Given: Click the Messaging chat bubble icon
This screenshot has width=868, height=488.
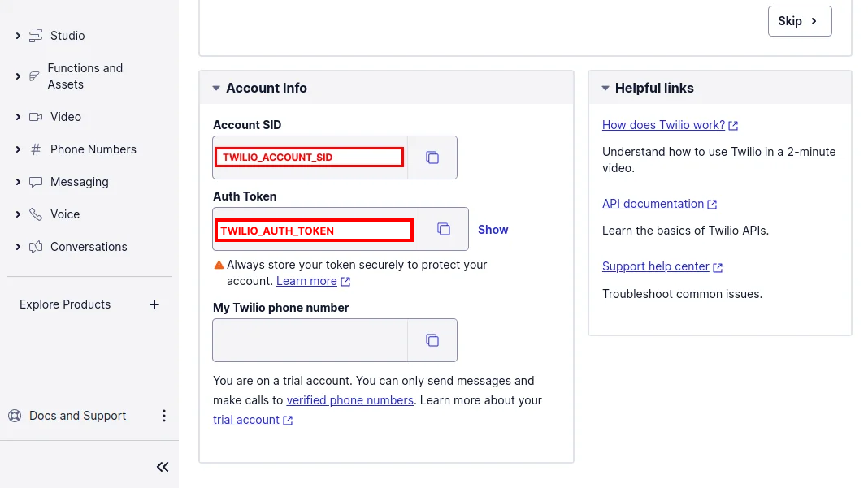Looking at the screenshot, I should [x=36, y=182].
